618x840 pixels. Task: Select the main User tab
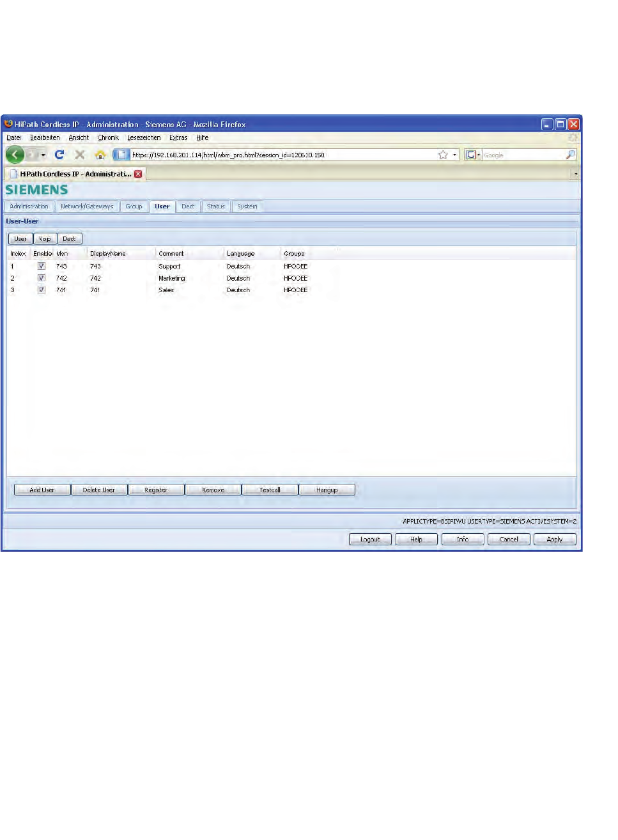coord(162,206)
